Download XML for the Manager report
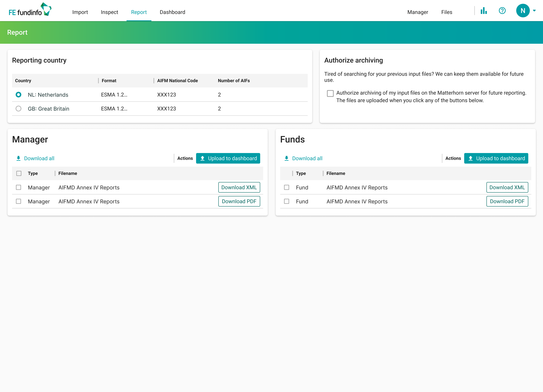The image size is (543, 392). pyautogui.click(x=239, y=187)
